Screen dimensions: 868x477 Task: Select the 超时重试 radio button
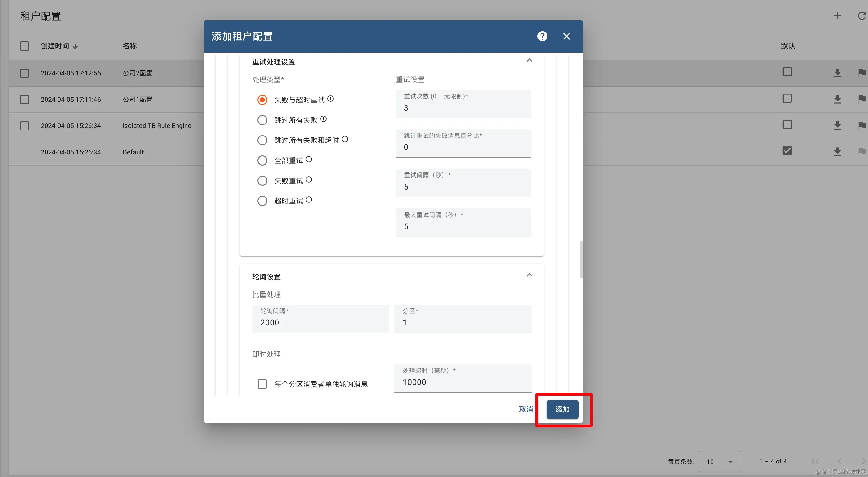coord(262,201)
